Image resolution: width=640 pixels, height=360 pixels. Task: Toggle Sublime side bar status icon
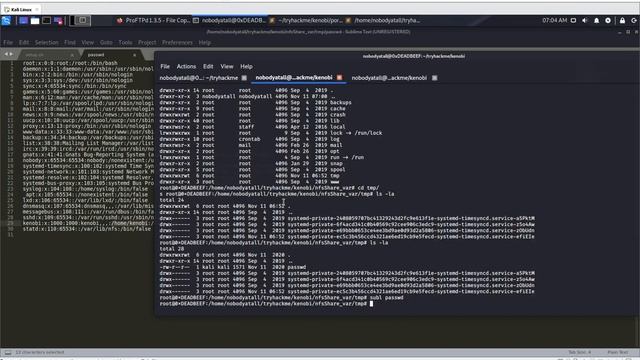click(8, 352)
